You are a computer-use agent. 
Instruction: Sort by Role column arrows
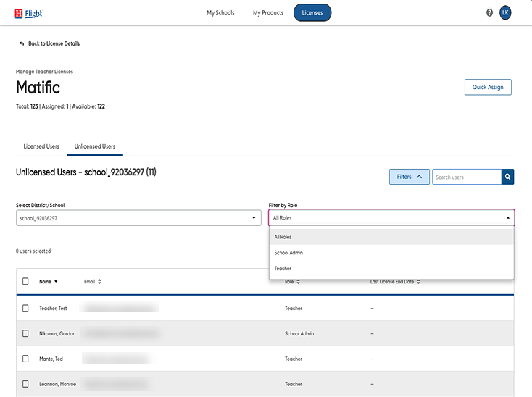pyautogui.click(x=298, y=282)
